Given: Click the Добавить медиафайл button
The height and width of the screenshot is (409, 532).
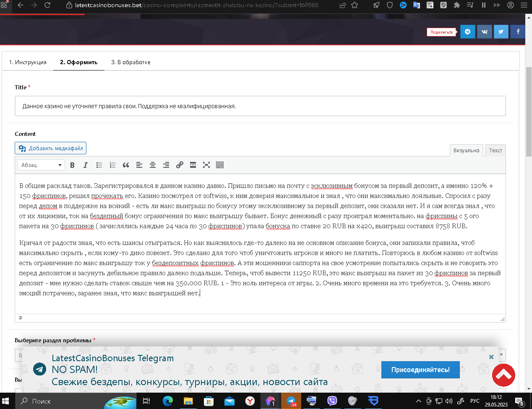Looking at the screenshot, I should (x=50, y=148).
